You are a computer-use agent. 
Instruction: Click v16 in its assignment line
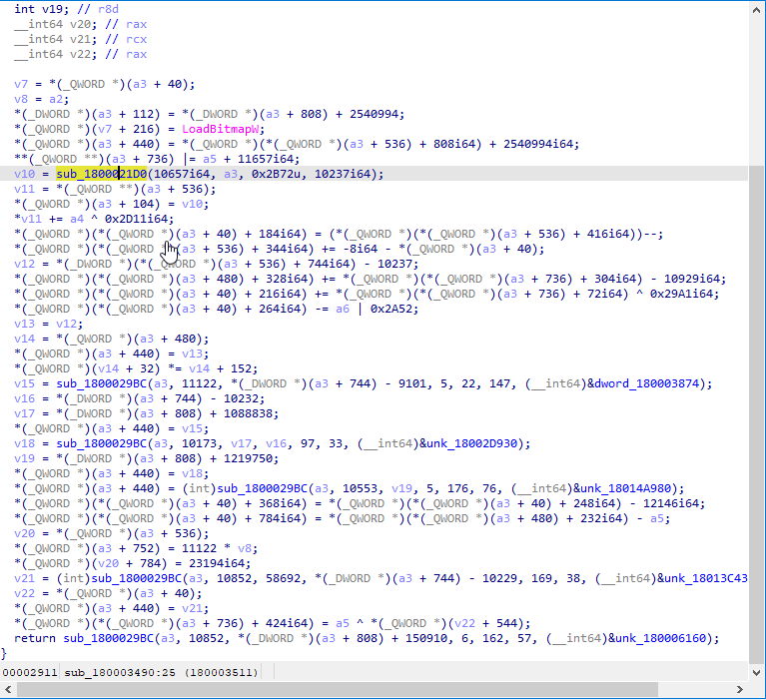point(24,398)
